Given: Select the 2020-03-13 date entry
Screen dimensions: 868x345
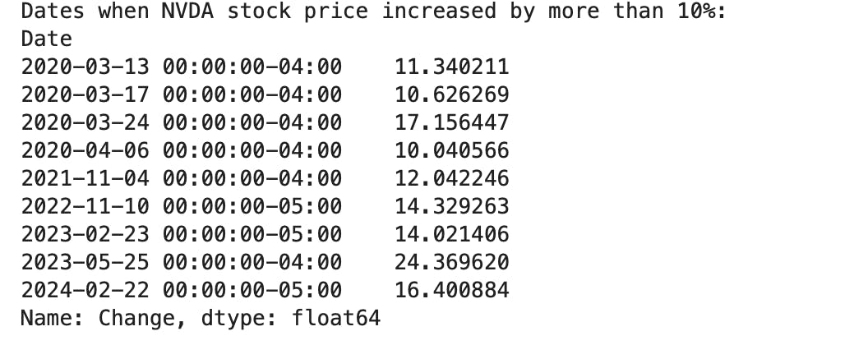Looking at the screenshot, I should [182, 67].
